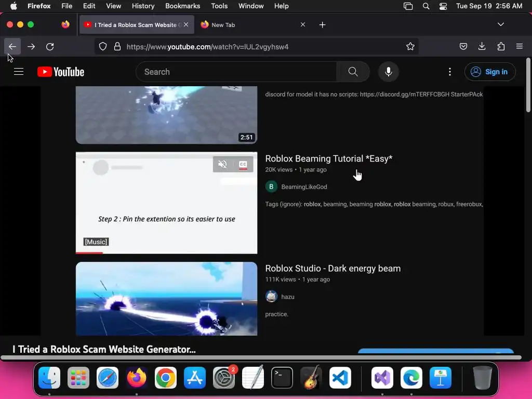Click the YouTube search input field
The image size is (532, 399).
(236, 72)
